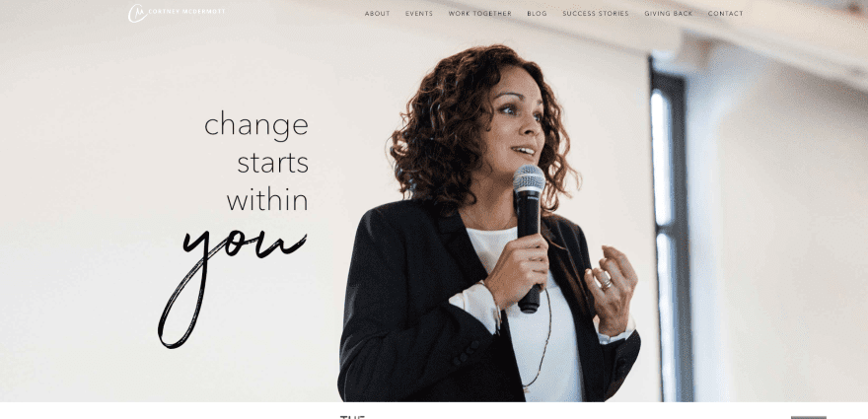Open the Contact page link
868x419 pixels.
point(726,14)
